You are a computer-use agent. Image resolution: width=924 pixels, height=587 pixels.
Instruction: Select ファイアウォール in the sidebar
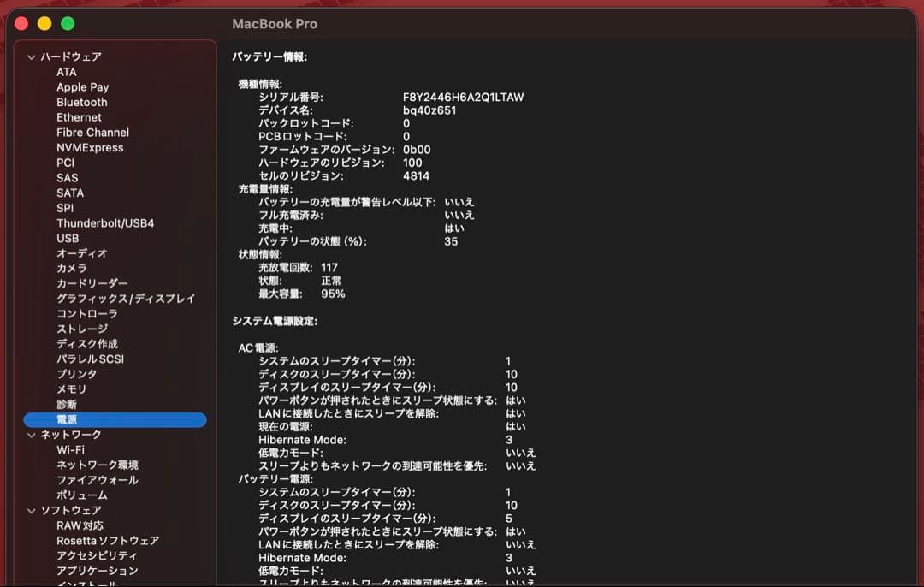(x=98, y=480)
